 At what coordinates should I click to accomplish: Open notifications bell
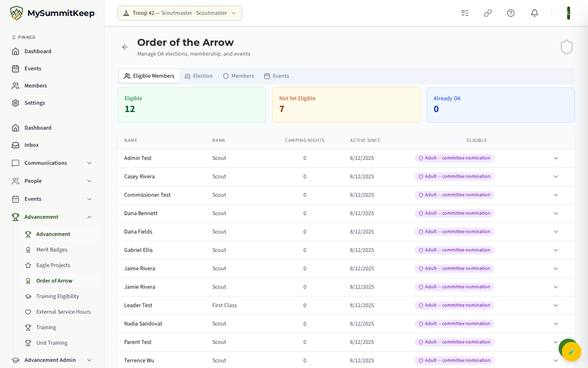535,13
